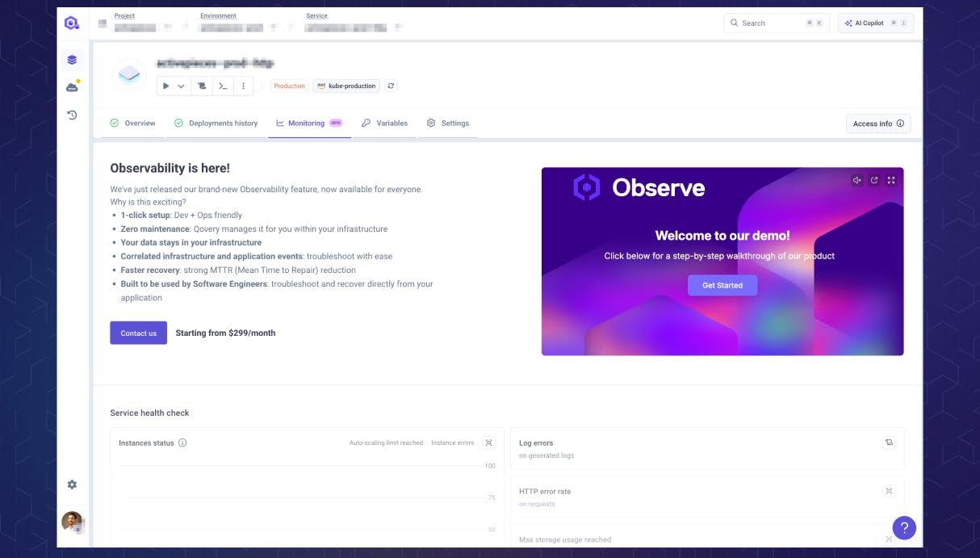
Task: Click the Play button to deploy the service
Action: pos(165,86)
